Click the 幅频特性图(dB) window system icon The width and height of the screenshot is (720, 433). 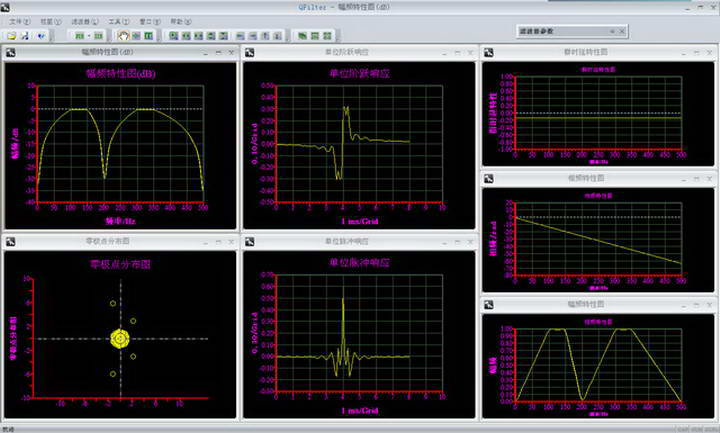point(10,51)
